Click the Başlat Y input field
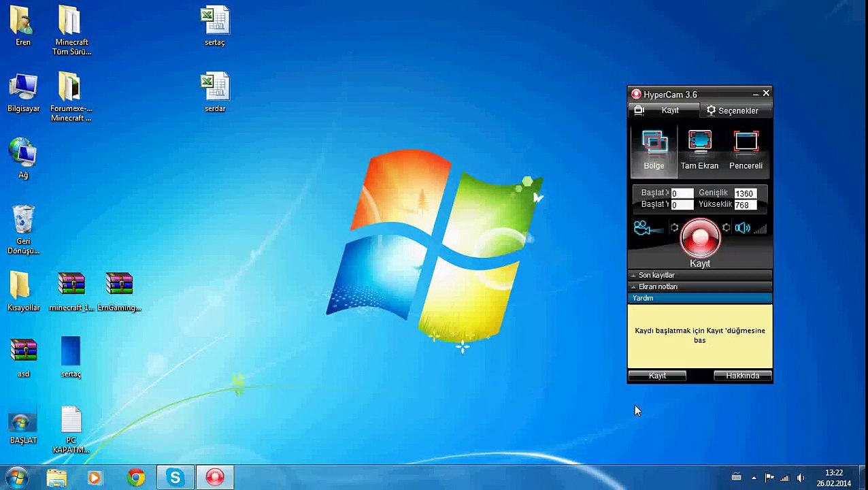 (682, 205)
